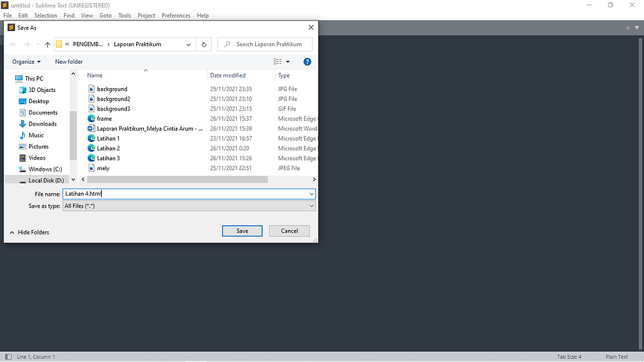644x362 pixels.
Task: Open the File name dropdown arrow
Action: (x=311, y=194)
